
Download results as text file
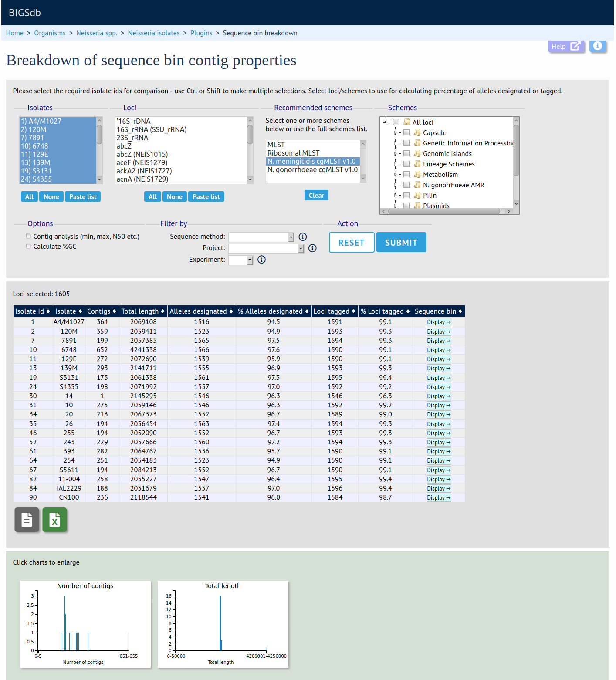[27, 520]
